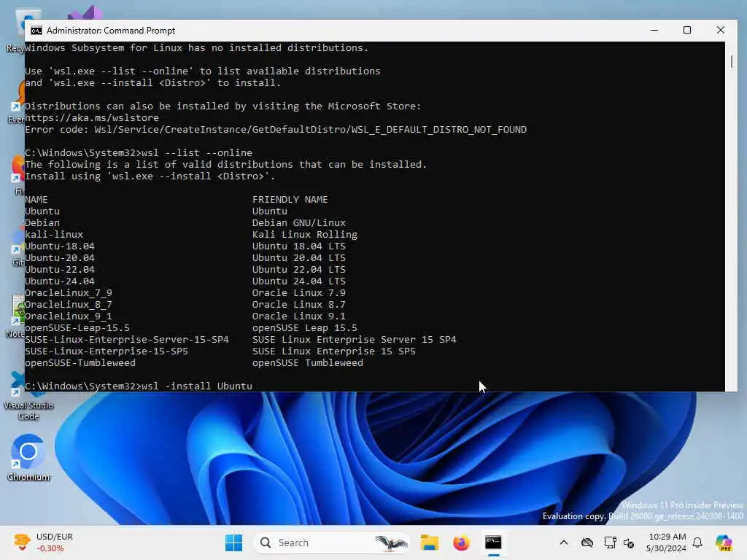Click 'OracleLinux_7_9' distribution name

(x=69, y=293)
